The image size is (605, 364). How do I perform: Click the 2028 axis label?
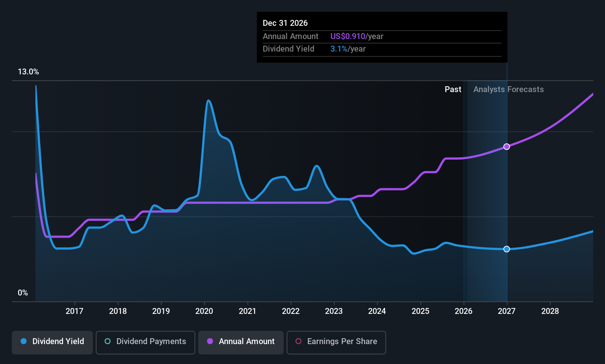coord(550,311)
